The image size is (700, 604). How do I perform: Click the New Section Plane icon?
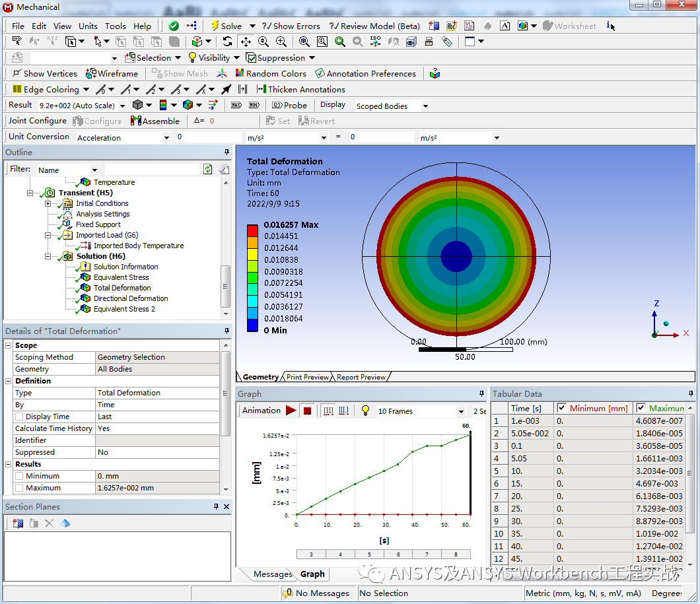18,523
